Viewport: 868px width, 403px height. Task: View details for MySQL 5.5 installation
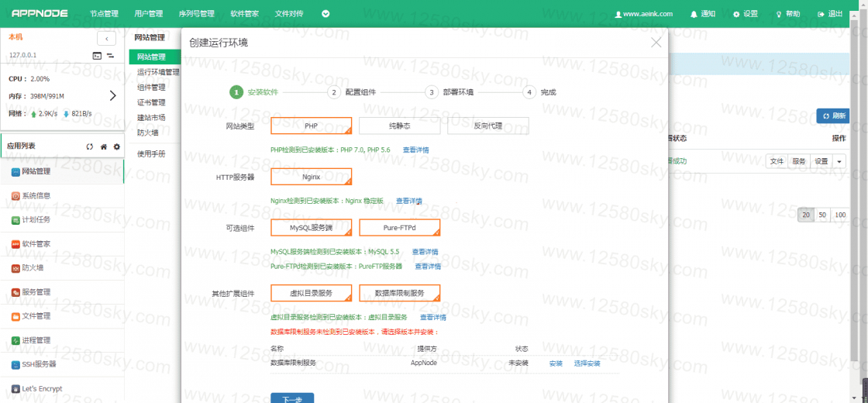pyautogui.click(x=425, y=252)
